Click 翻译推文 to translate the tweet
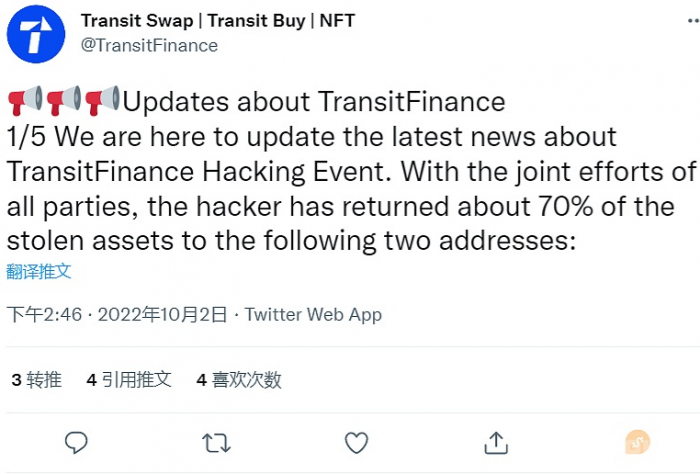 [x=39, y=271]
